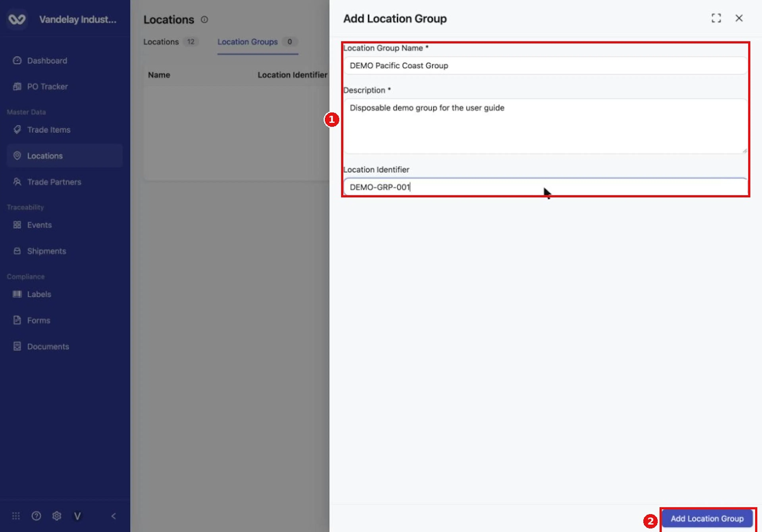This screenshot has width=762, height=532.
Task: Click the Vandelay Industries logo icon
Action: point(17,19)
